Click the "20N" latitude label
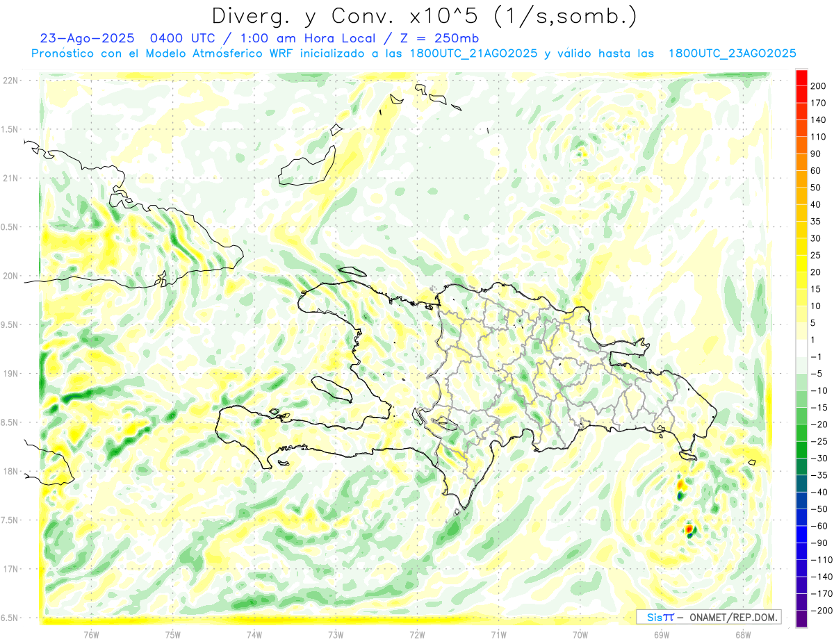The width and height of the screenshot is (834, 644). [10, 276]
